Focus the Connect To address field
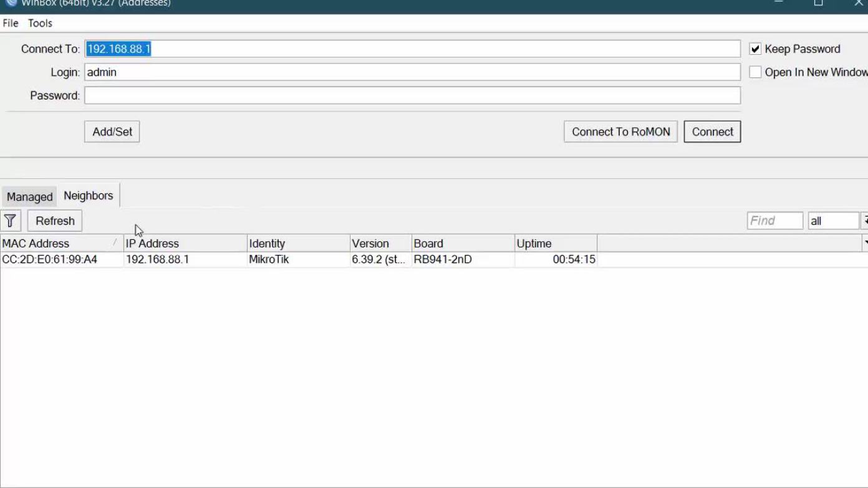The width and height of the screenshot is (868, 488). point(412,49)
